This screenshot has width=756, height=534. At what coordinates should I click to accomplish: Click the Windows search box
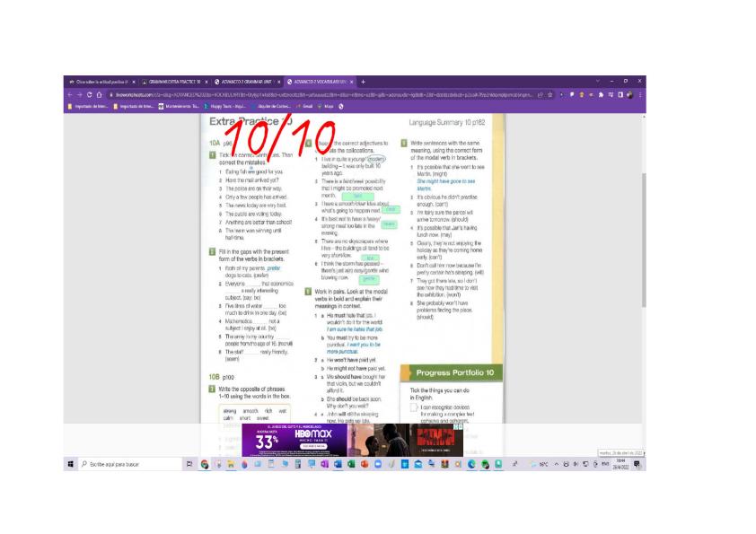click(128, 464)
